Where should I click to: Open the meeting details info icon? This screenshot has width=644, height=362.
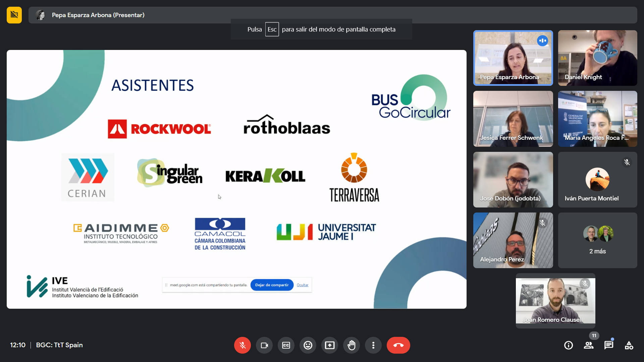tap(569, 345)
